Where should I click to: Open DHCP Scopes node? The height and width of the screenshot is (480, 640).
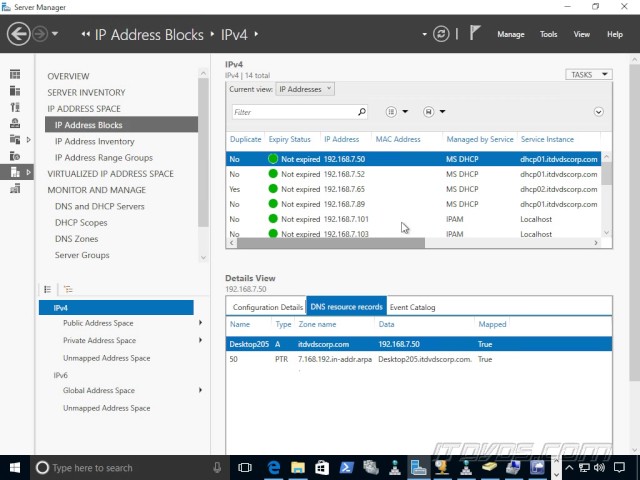coord(81,223)
